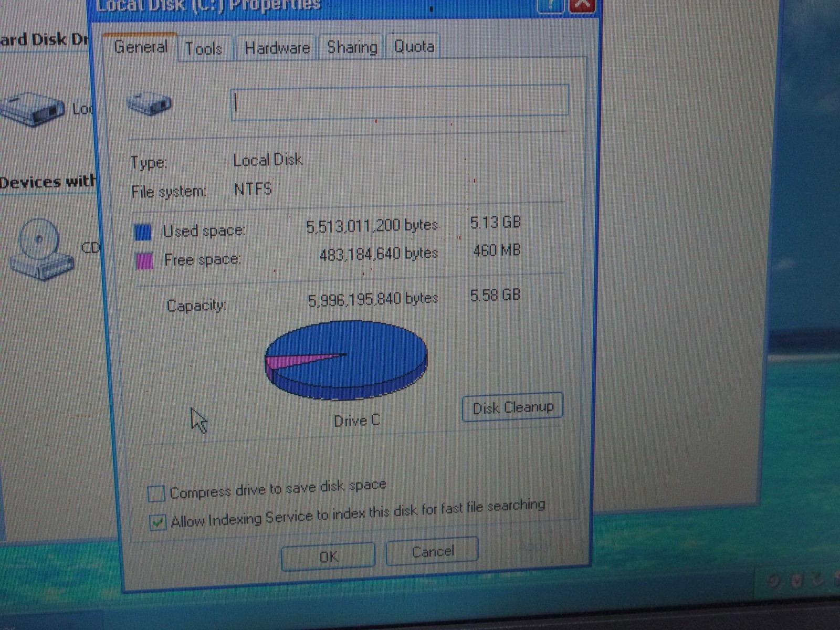
Task: Close the Local Disk Properties dialog
Action: click(x=582, y=5)
